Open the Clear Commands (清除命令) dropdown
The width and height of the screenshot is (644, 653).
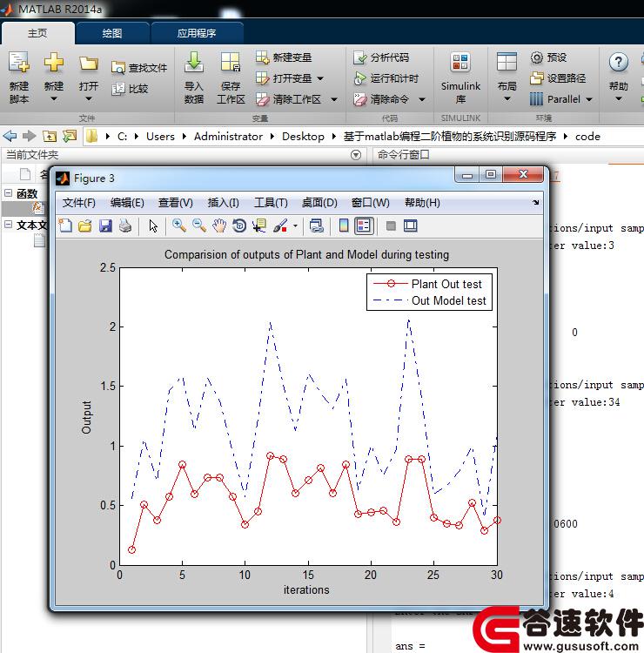[x=422, y=99]
